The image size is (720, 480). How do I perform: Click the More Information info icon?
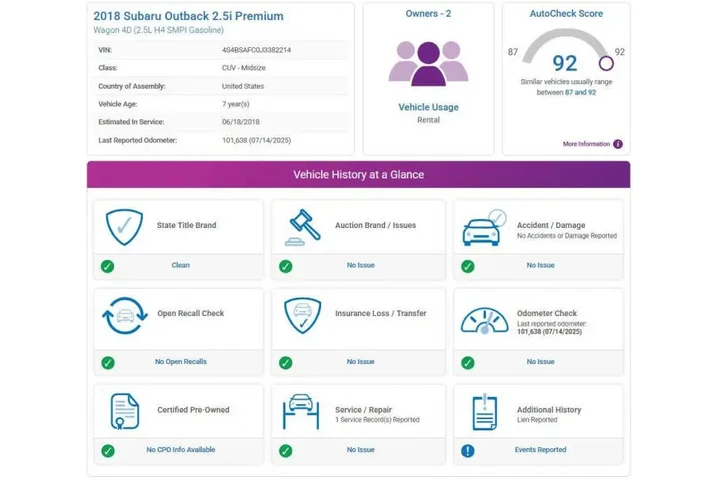[x=618, y=144]
